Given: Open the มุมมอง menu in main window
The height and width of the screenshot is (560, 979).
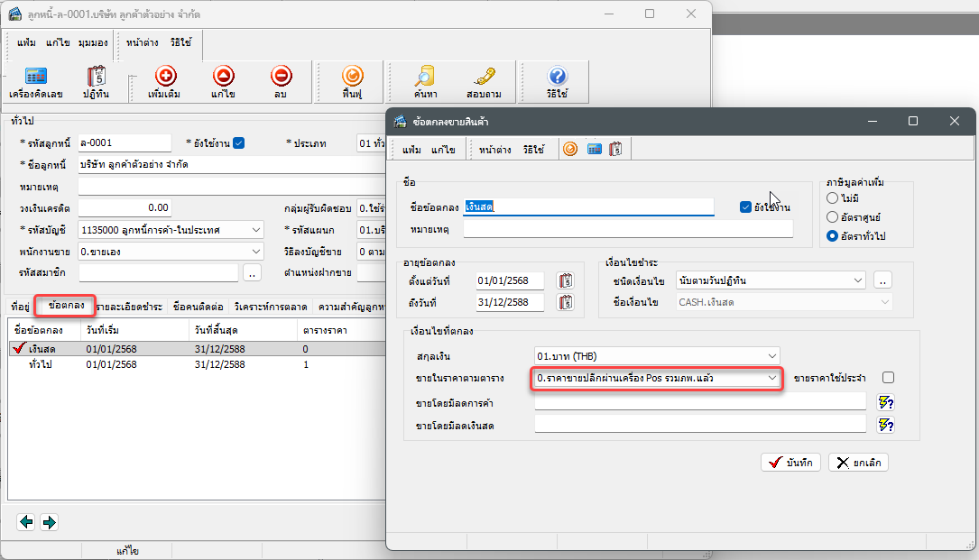Looking at the screenshot, I should (x=93, y=42).
